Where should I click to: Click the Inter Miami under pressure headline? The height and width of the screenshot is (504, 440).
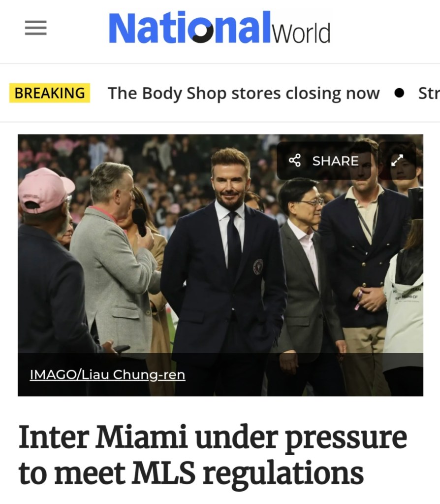coord(213,455)
